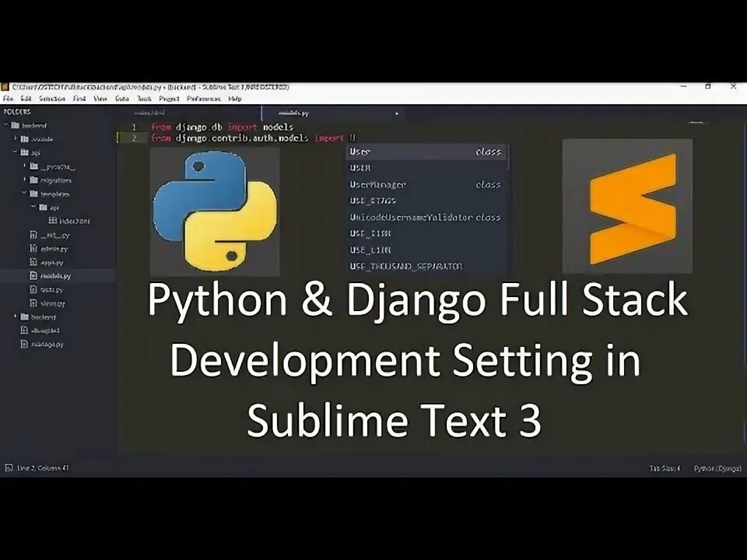Choose UnicodeUsernameValidator from autocomplete list
Image resolution: width=747 pixels, height=560 pixels.
426,217
